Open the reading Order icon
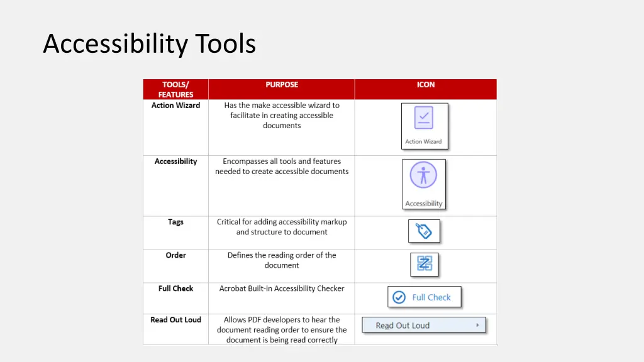Image resolution: width=644 pixels, height=362 pixels. click(x=424, y=265)
